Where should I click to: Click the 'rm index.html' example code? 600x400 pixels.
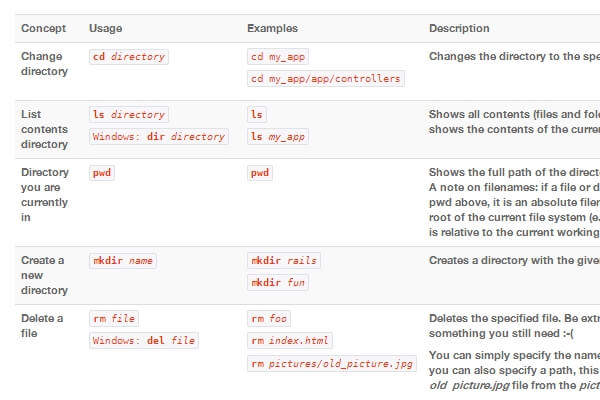[290, 341]
